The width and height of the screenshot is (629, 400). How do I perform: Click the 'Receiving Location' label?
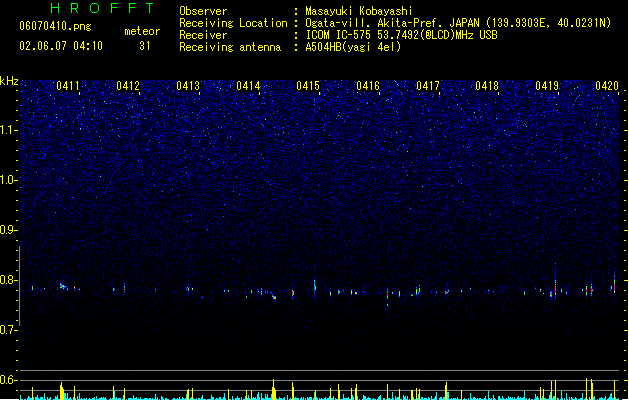(x=233, y=23)
